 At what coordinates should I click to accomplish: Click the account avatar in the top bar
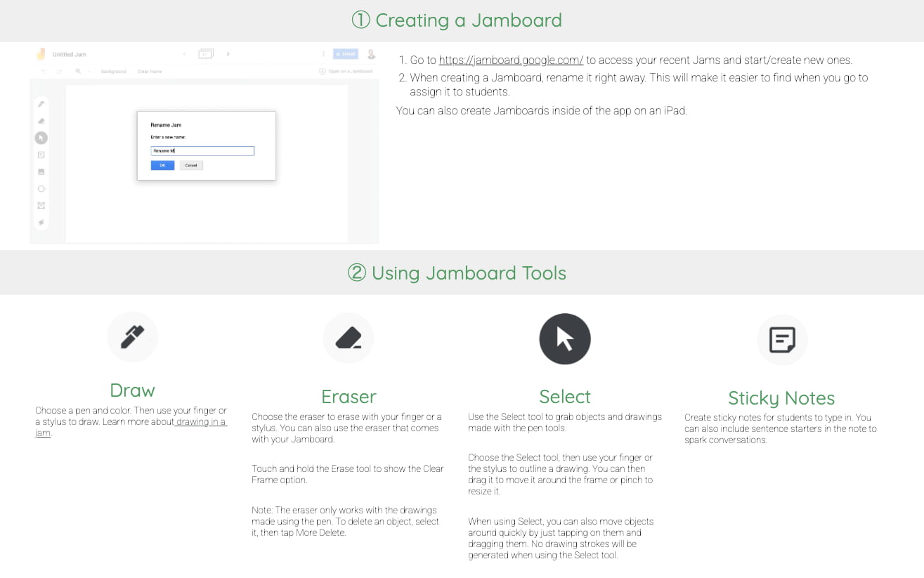(371, 53)
